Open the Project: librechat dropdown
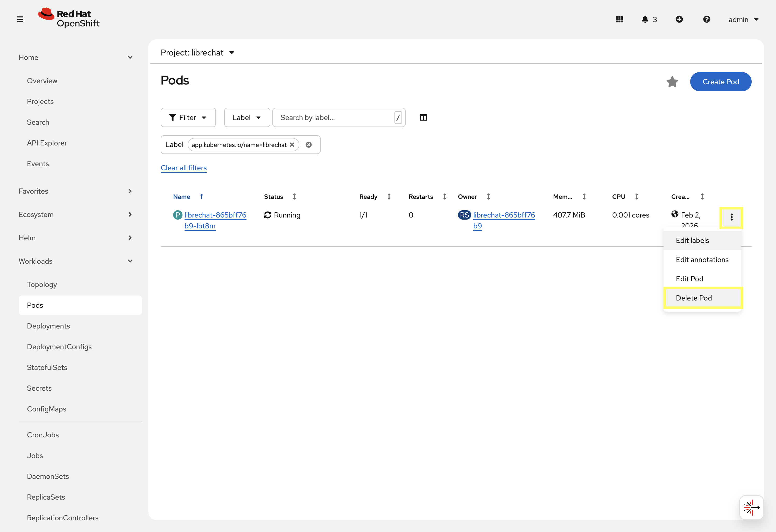Image resolution: width=776 pixels, height=532 pixels. [197, 53]
